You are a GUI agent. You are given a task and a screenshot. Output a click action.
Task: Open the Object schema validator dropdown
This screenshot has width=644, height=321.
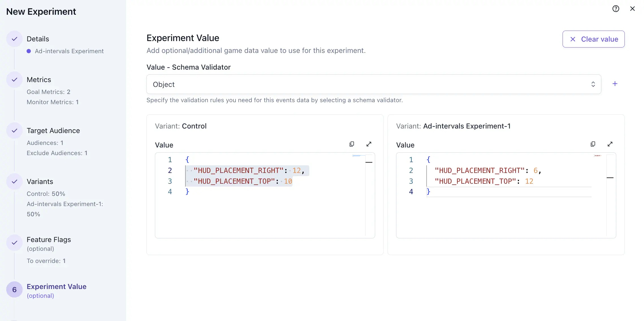[x=373, y=84]
